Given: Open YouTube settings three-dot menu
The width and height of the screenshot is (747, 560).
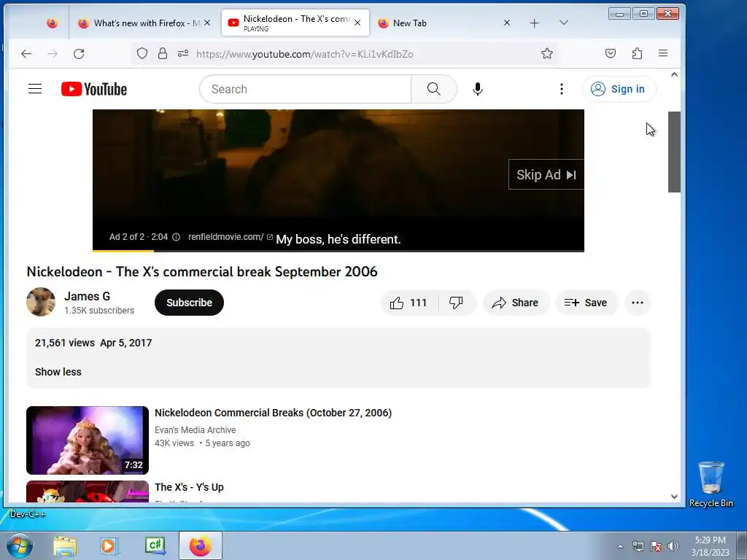Looking at the screenshot, I should 561,89.
